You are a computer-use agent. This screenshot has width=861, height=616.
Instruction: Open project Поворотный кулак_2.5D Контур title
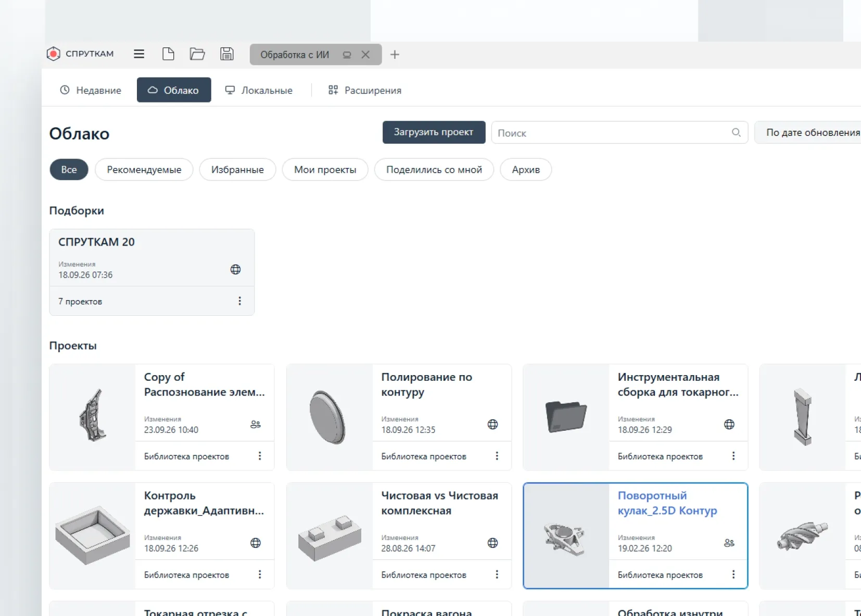tap(667, 503)
